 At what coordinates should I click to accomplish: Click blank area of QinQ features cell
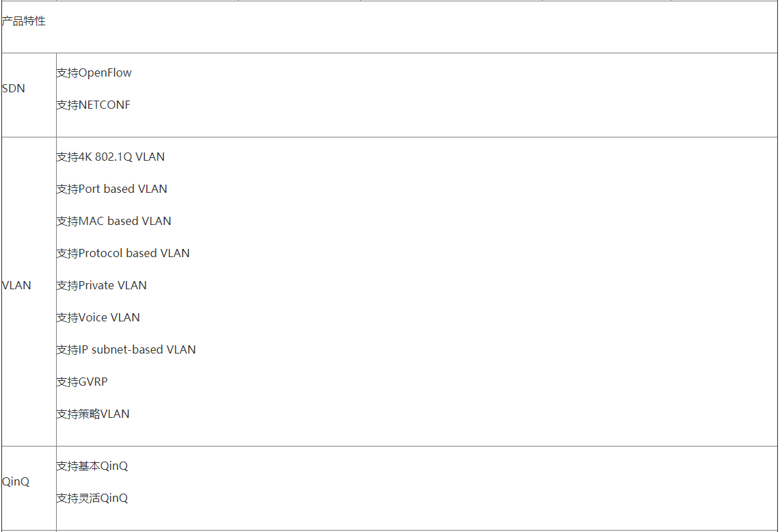click(x=448, y=488)
